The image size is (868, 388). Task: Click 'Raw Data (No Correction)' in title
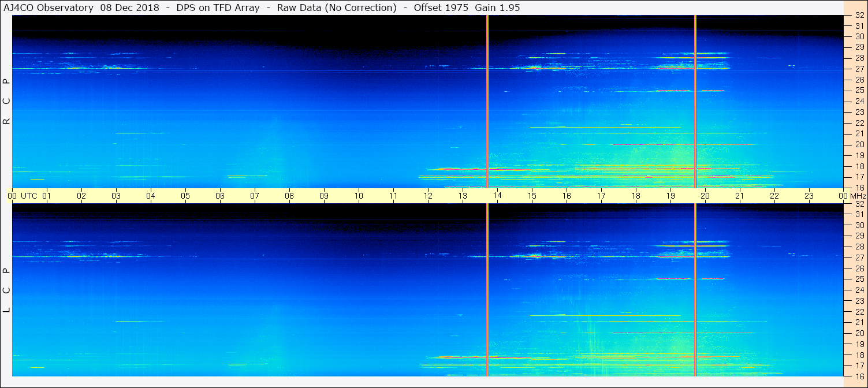click(337, 8)
